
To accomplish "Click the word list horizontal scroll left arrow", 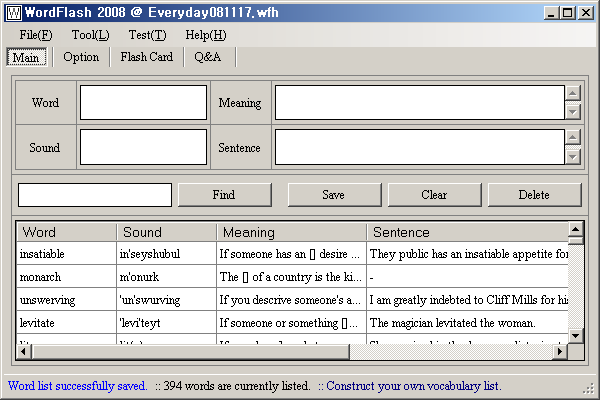I will [24, 351].
